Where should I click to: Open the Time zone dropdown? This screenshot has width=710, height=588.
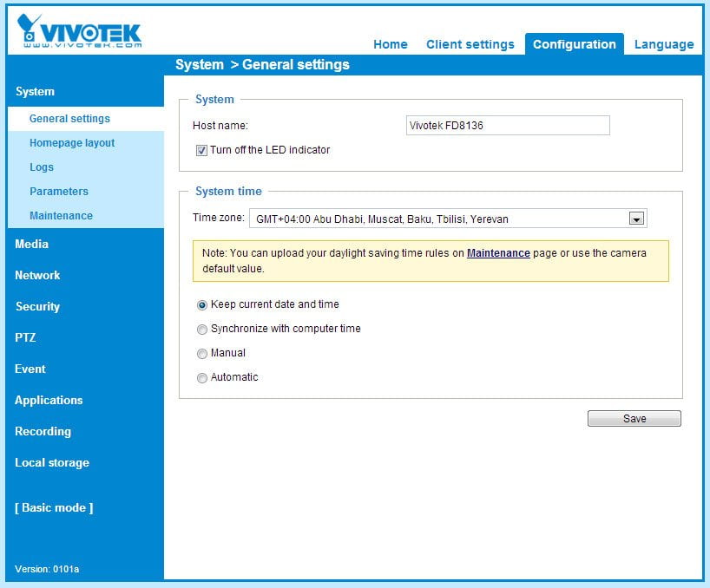[x=448, y=219]
